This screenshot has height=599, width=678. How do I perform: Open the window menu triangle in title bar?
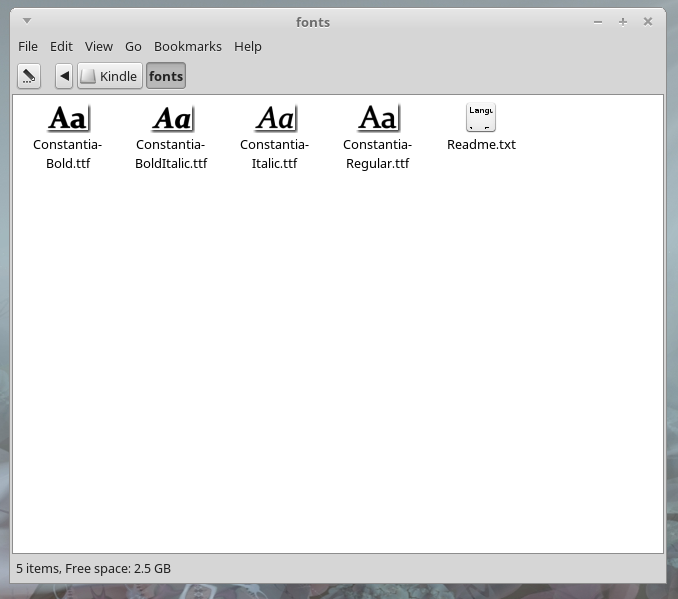click(x=27, y=21)
